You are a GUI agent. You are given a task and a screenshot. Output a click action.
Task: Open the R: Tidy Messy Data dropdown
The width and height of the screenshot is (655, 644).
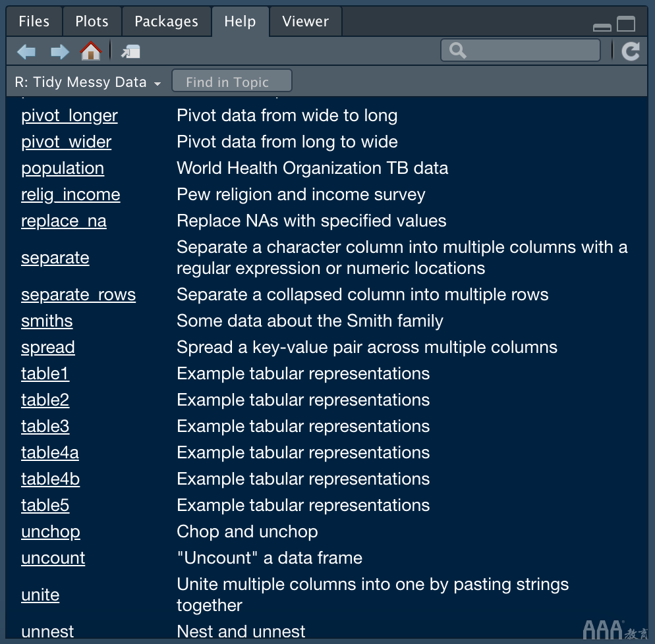coord(88,82)
